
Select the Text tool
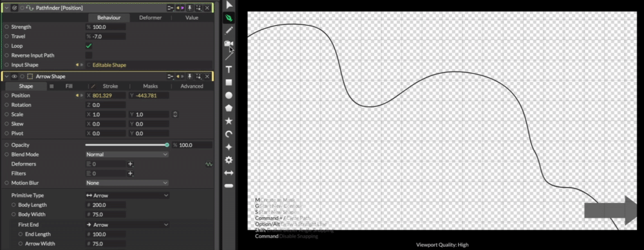tap(229, 70)
